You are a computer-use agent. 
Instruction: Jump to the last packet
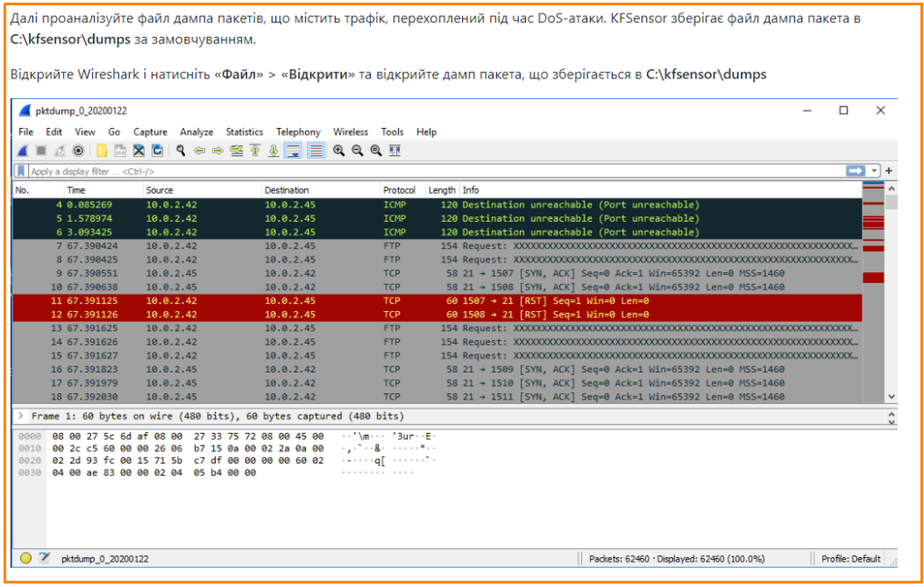pos(273,151)
